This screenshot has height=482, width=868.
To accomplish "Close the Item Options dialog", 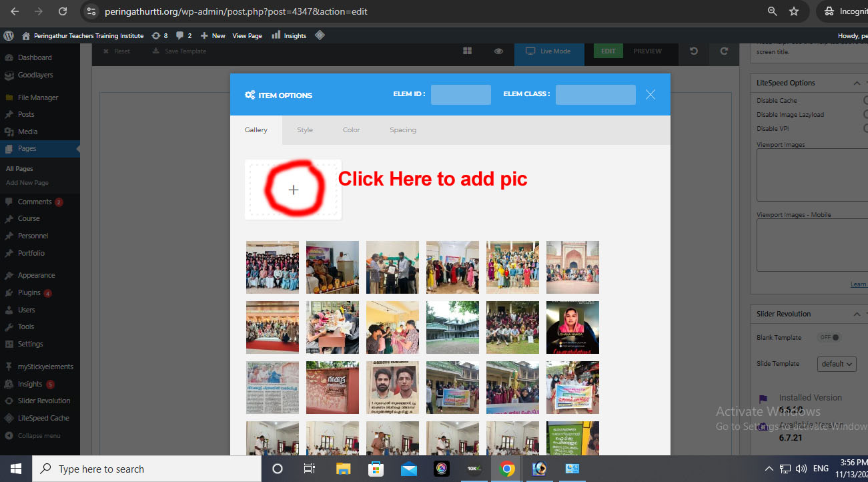I will pyautogui.click(x=650, y=95).
